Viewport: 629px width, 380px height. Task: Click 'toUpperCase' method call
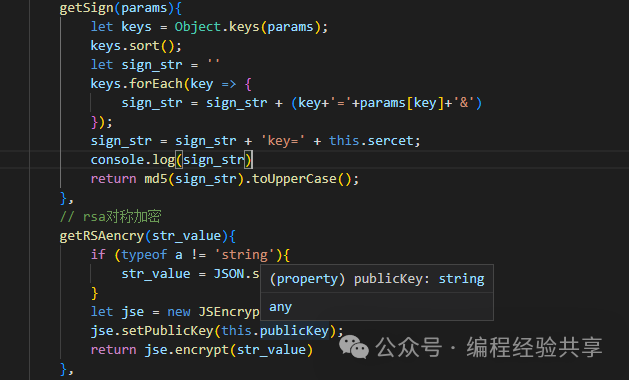point(294,179)
